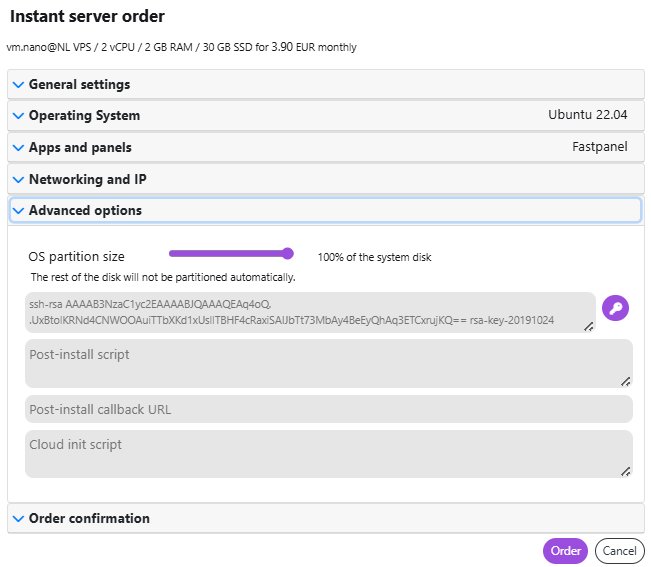
Task: Click the purple SSH key icon button
Action: tap(615, 308)
